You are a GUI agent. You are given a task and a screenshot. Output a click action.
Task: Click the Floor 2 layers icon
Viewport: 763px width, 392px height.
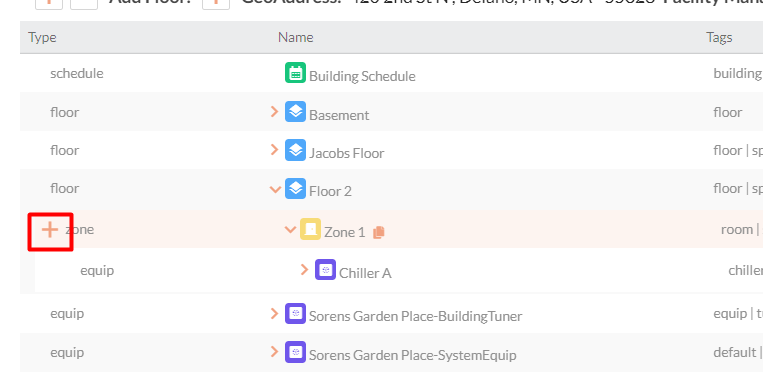point(295,188)
